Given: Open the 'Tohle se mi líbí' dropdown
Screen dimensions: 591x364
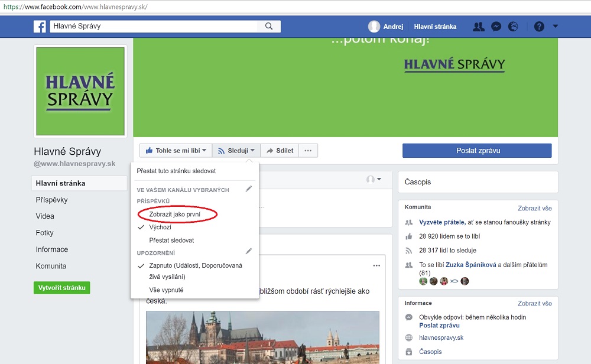Looking at the screenshot, I should pyautogui.click(x=176, y=151).
